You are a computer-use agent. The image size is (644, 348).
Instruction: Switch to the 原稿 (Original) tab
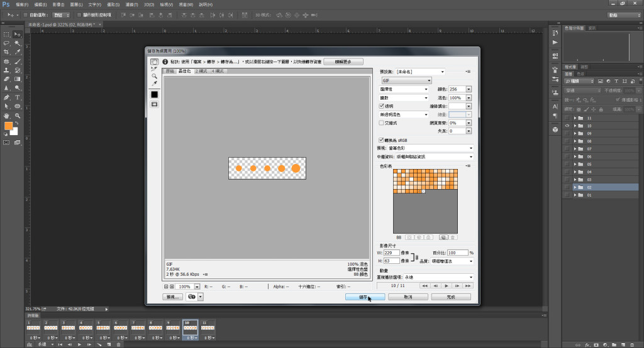pos(169,72)
